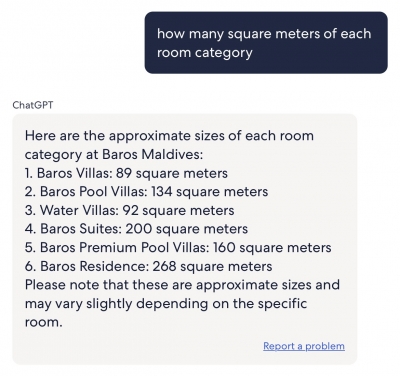400x376 pixels.
Task: Click the "Please note that these are" line
Action: point(182,285)
